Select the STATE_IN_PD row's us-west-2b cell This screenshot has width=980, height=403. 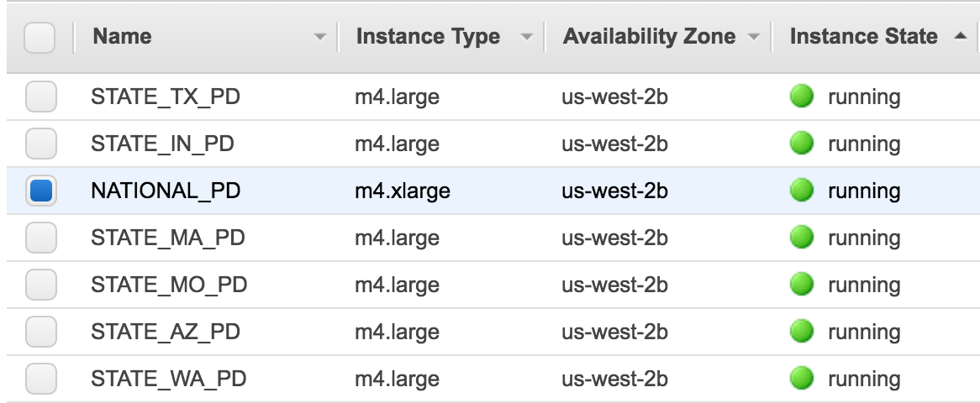coord(614,144)
